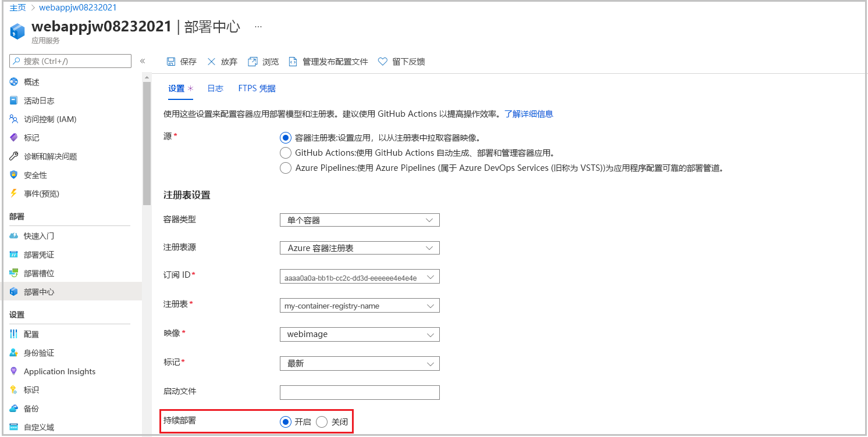
Task: Click the search magnifier icon in sidebar
Action: pos(17,61)
